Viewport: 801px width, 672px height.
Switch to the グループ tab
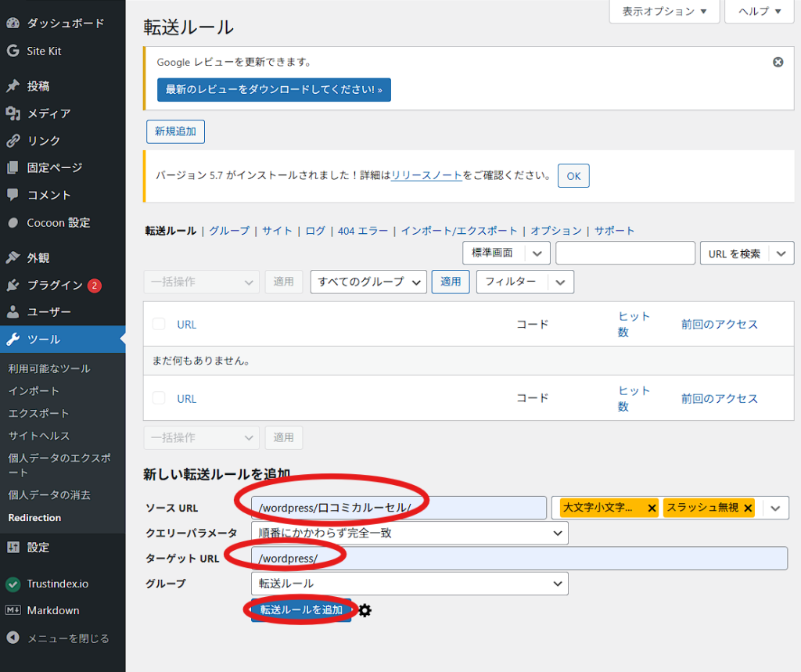click(x=229, y=231)
